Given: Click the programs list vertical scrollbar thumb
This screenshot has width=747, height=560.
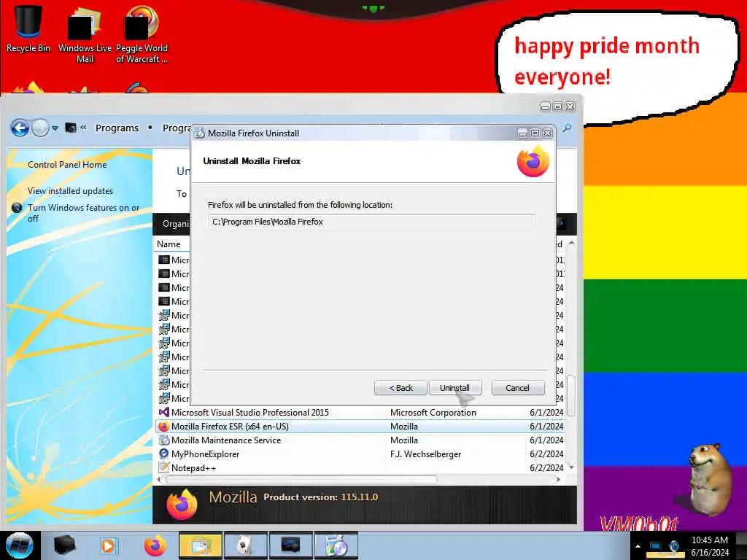Looking at the screenshot, I should (x=571, y=396).
